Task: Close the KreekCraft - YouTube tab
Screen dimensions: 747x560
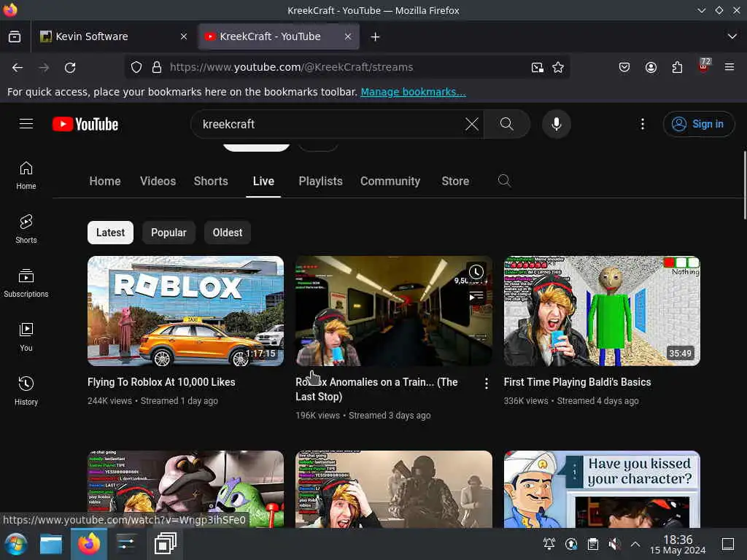Action: (348, 36)
